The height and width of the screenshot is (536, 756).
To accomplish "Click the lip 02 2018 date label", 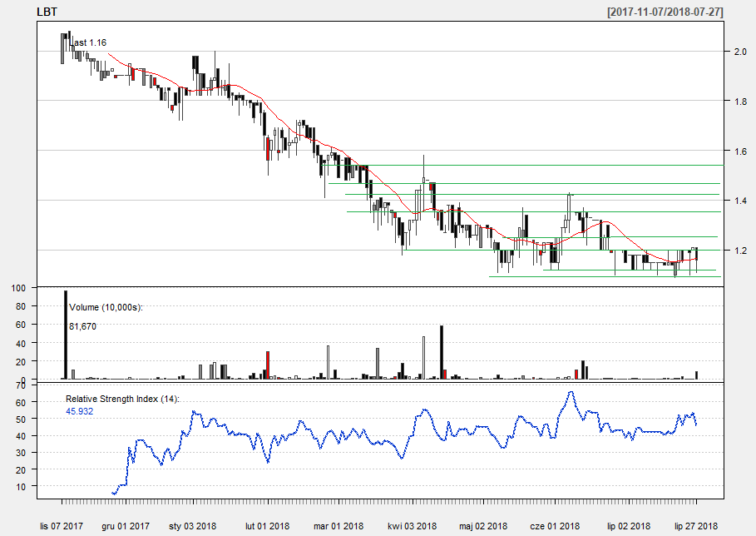I will coord(629,526).
